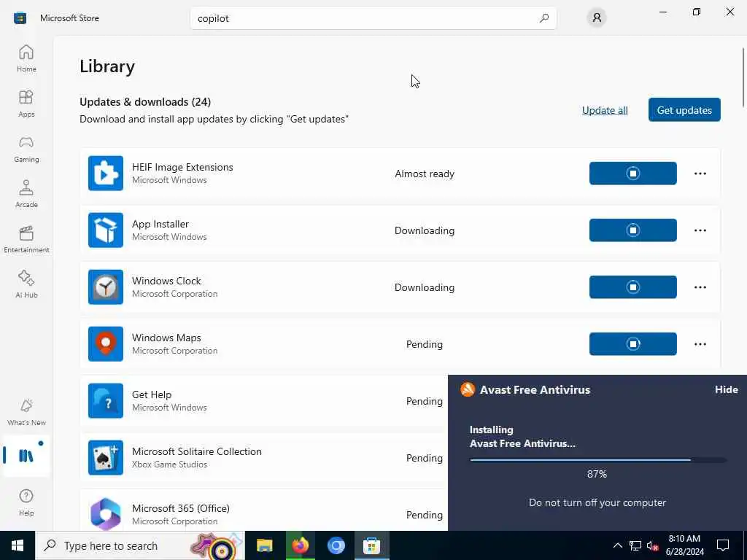This screenshot has height=560, width=747.
Task: Click the muted volume tray icon
Action: 652,545
